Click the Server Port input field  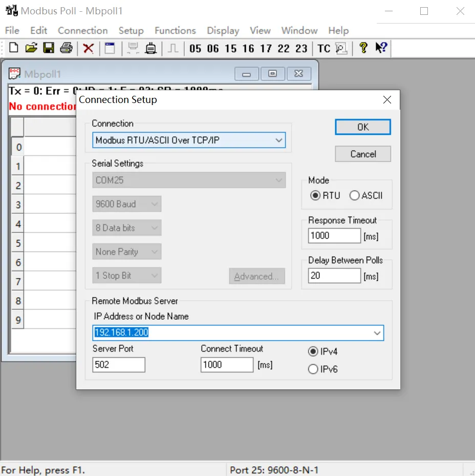pos(119,365)
